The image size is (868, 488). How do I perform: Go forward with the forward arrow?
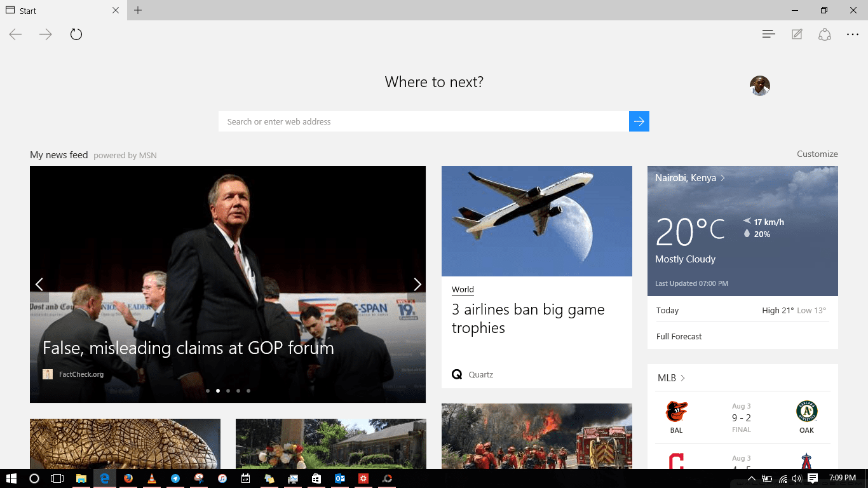[x=46, y=34]
